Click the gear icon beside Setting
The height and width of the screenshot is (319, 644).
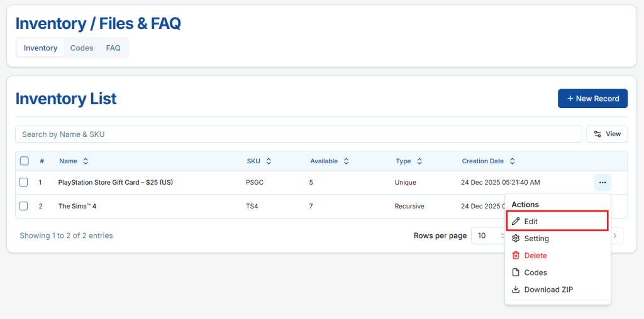[516, 239]
